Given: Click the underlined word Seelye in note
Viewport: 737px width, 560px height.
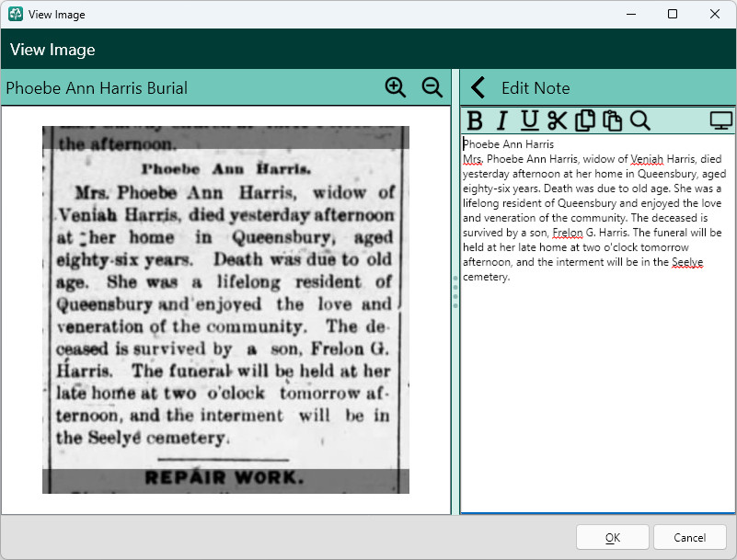Looking at the screenshot, I should [x=687, y=262].
